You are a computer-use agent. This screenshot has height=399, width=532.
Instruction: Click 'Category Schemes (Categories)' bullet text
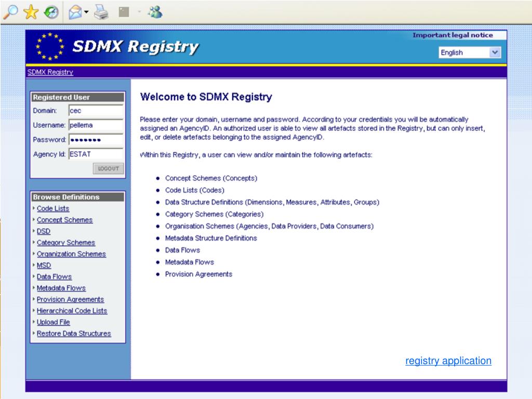tap(214, 214)
